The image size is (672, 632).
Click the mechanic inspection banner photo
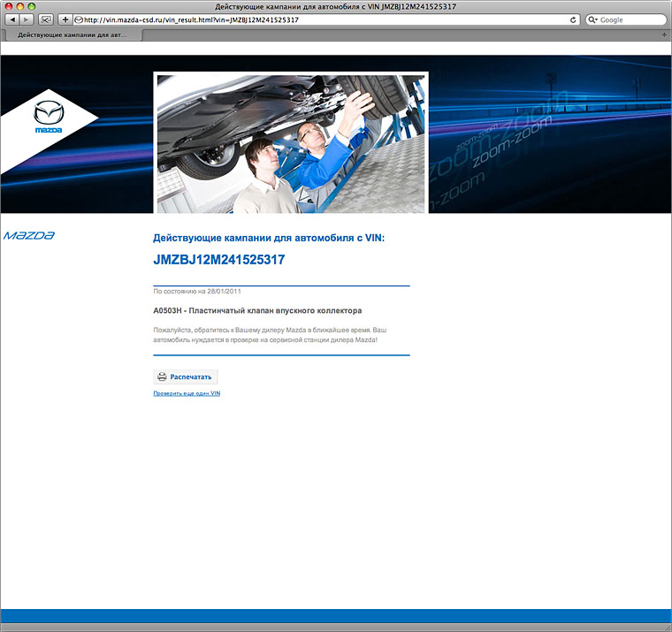pyautogui.click(x=291, y=143)
